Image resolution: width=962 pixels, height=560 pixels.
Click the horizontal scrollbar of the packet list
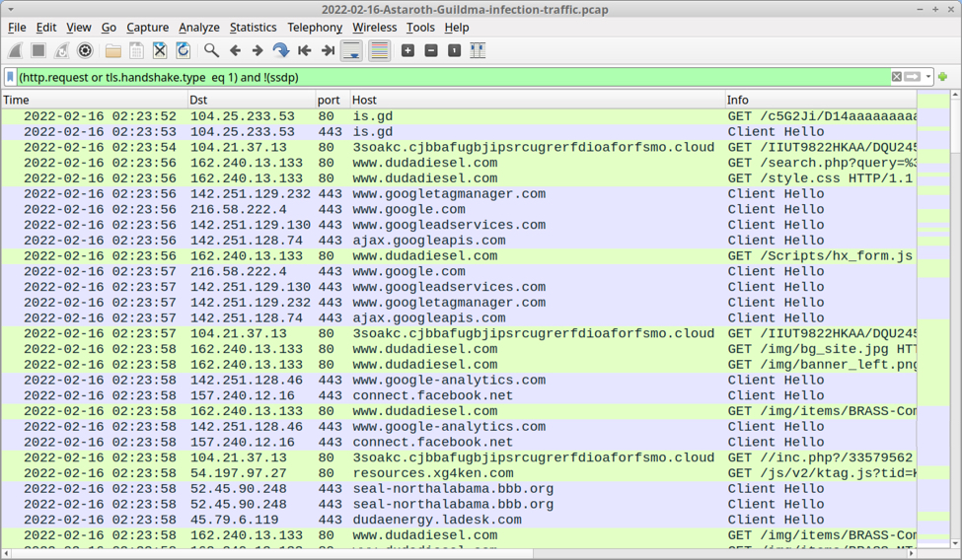(x=395, y=554)
